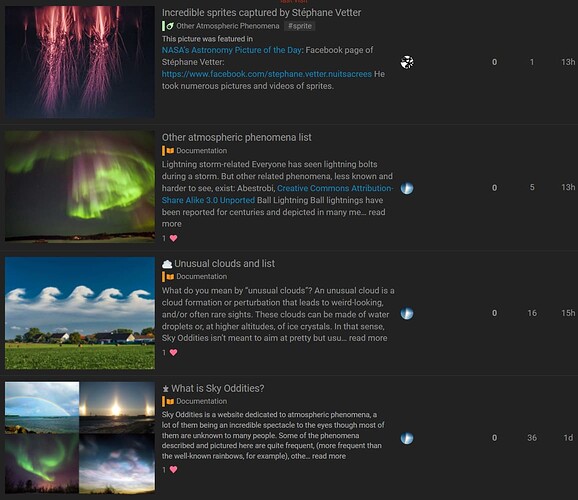Screen dimensions: 578x500
Task: Click the avatar beside What is Sky Oddities
Action: tap(407, 438)
